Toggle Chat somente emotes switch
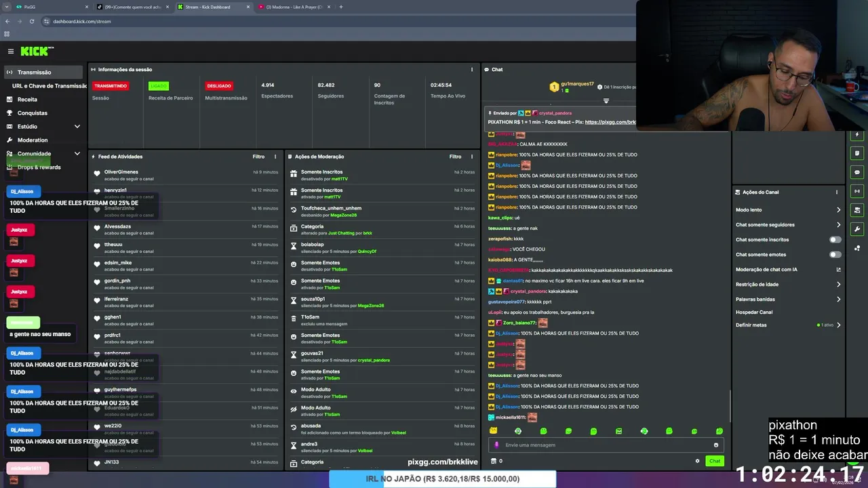Screen dimensions: 868x488 (x=835, y=255)
